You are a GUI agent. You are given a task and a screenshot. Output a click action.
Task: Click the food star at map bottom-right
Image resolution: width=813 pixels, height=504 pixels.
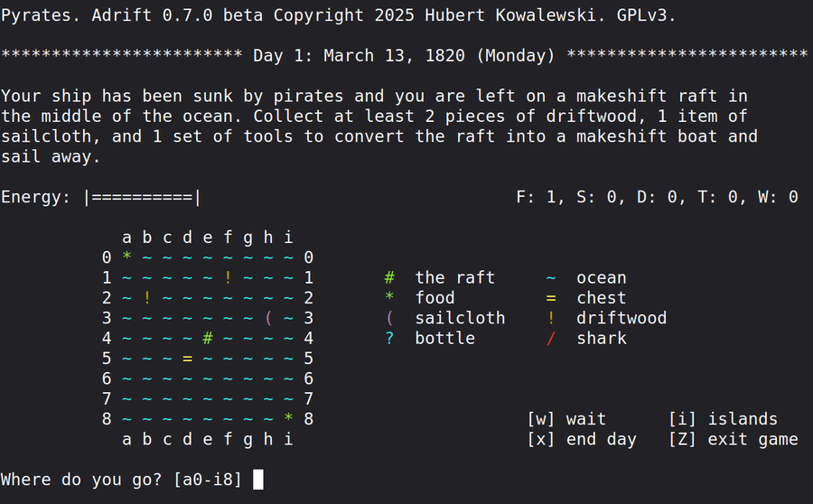[x=288, y=418]
